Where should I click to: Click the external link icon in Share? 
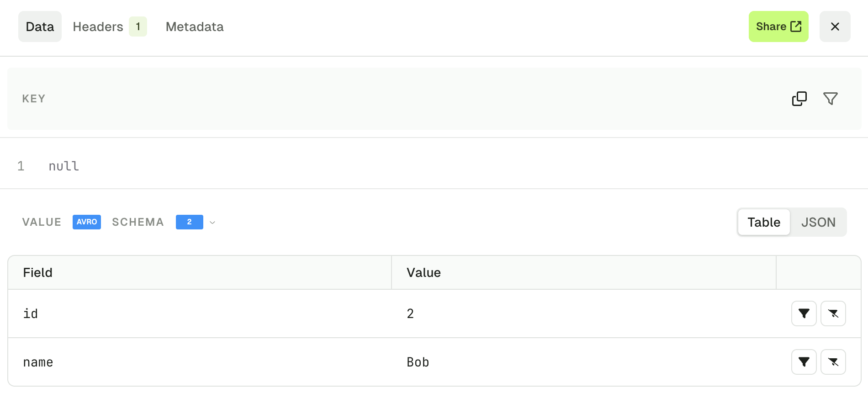click(x=796, y=27)
